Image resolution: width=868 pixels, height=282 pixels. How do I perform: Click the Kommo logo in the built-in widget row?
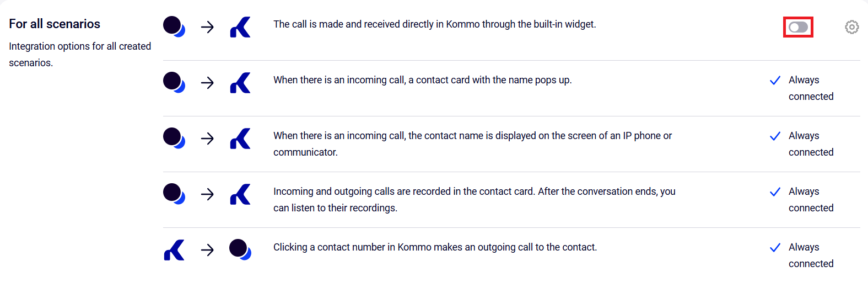(x=240, y=27)
